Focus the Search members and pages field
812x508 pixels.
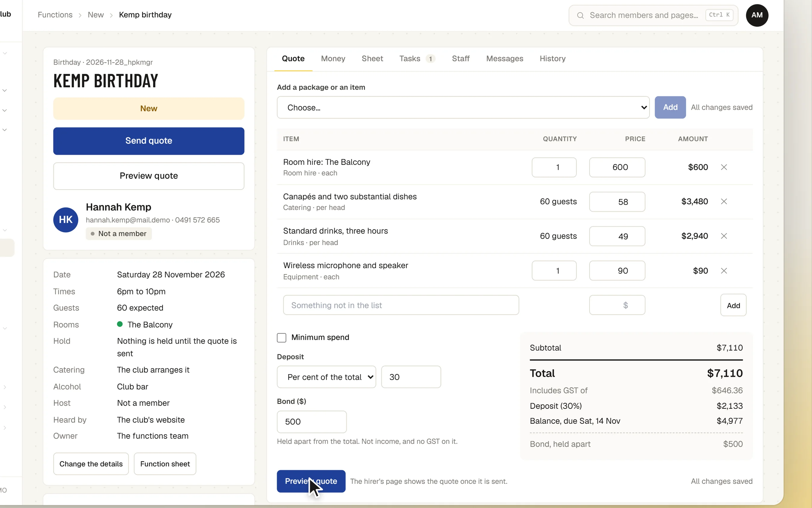point(653,16)
